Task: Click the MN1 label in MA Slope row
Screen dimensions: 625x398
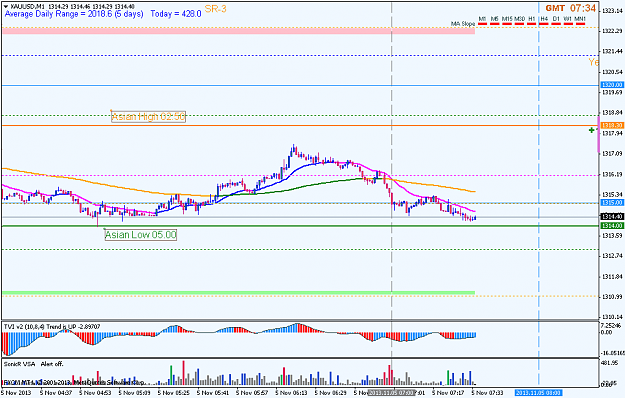Action: click(580, 19)
